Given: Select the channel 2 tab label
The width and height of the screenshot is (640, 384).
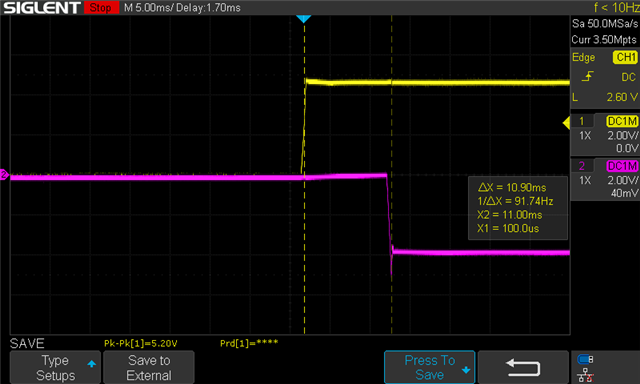Looking at the screenshot, I should tap(582, 166).
